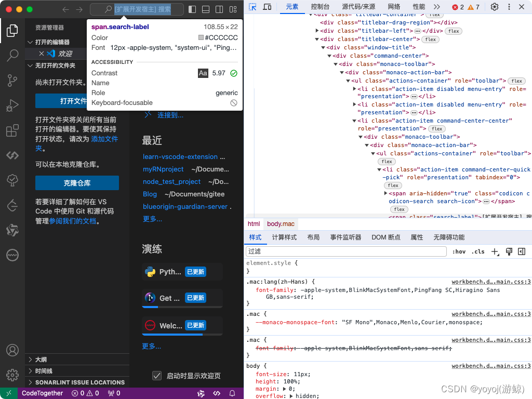Open customize layout icon

pyautogui.click(x=233, y=9)
